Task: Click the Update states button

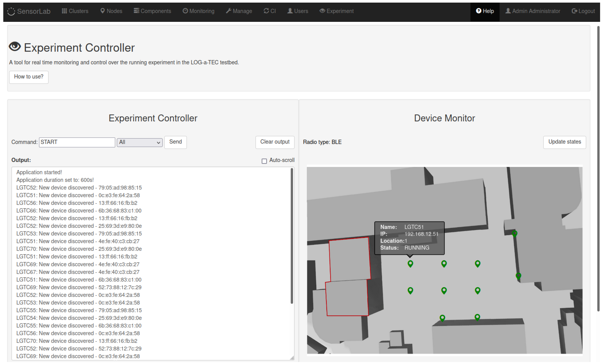Action: 564,142
